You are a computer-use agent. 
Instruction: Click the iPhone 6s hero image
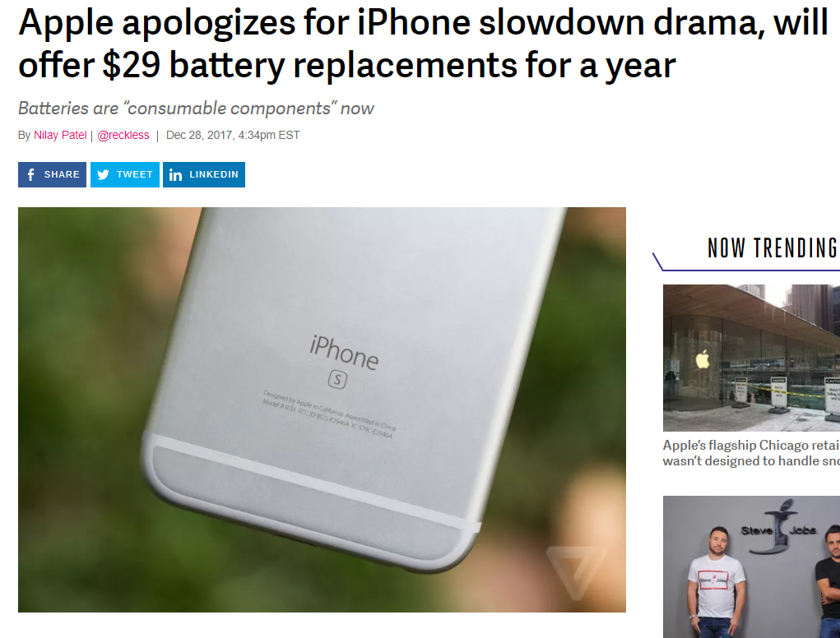(x=322, y=409)
